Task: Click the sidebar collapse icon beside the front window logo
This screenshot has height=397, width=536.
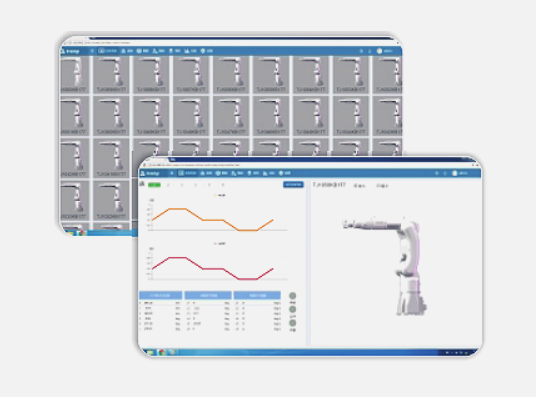Action: click(171, 173)
